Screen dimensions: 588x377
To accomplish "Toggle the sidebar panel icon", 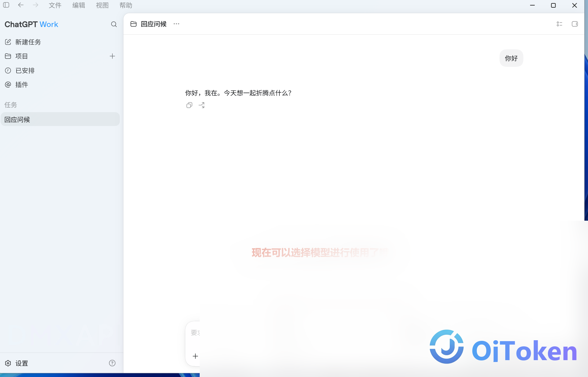I will tap(6, 5).
